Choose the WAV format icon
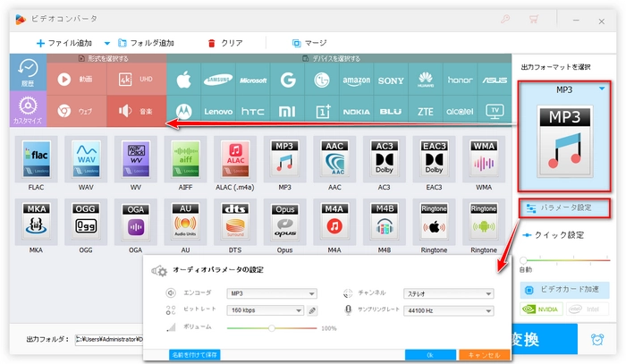Screen dimensions: 626x364 86,159
